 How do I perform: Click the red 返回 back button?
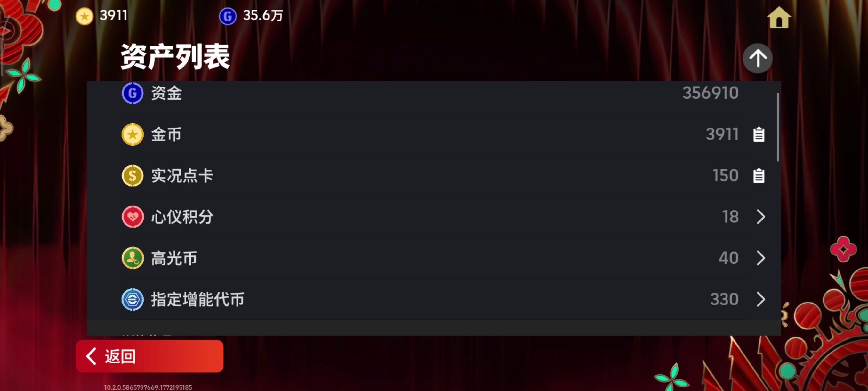(149, 356)
